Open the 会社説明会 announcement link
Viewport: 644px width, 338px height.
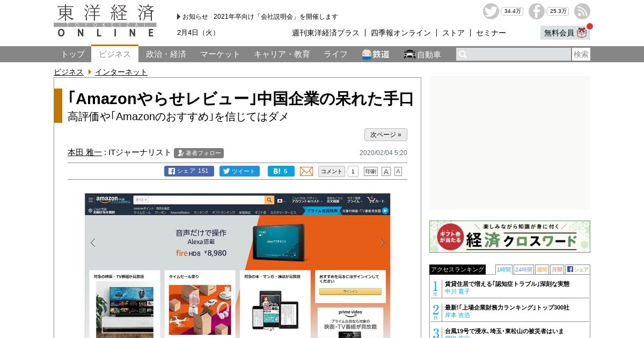[276, 17]
